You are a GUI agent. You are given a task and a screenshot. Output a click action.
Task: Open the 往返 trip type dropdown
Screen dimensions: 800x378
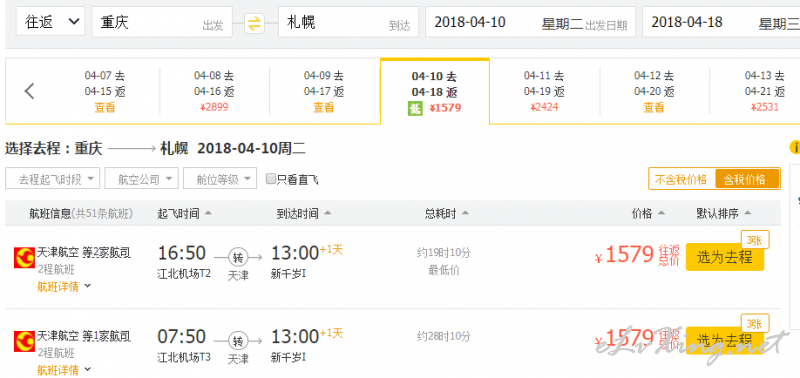[x=50, y=22]
